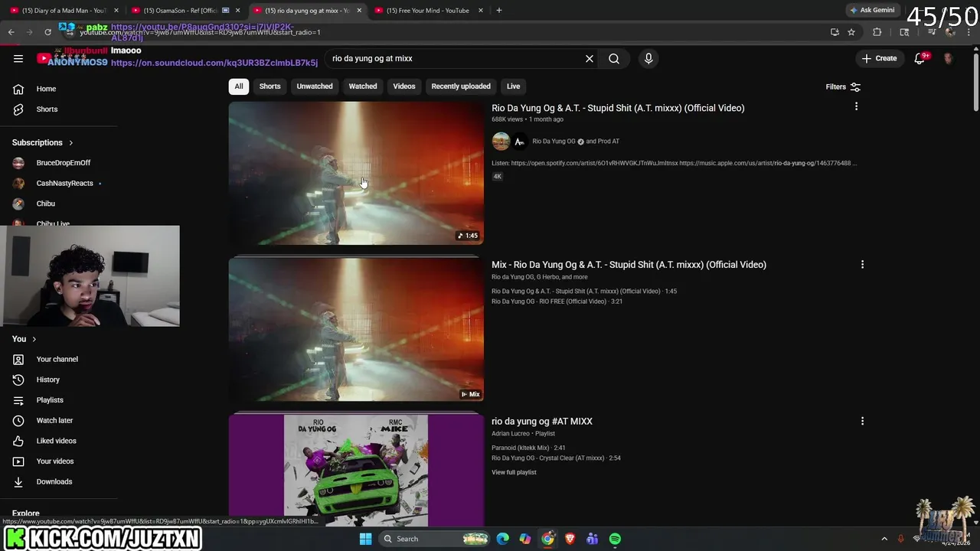This screenshot has width=980, height=551.
Task: Select the Unwatched filter chip
Action: [x=315, y=86]
